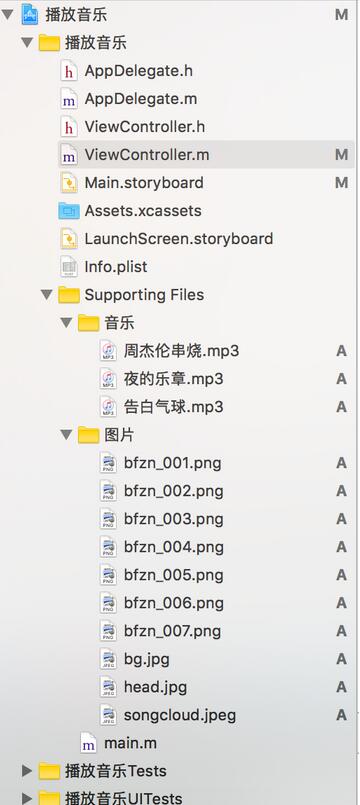
Task: Select the AppDelegate.h header file icon
Action: (x=68, y=71)
